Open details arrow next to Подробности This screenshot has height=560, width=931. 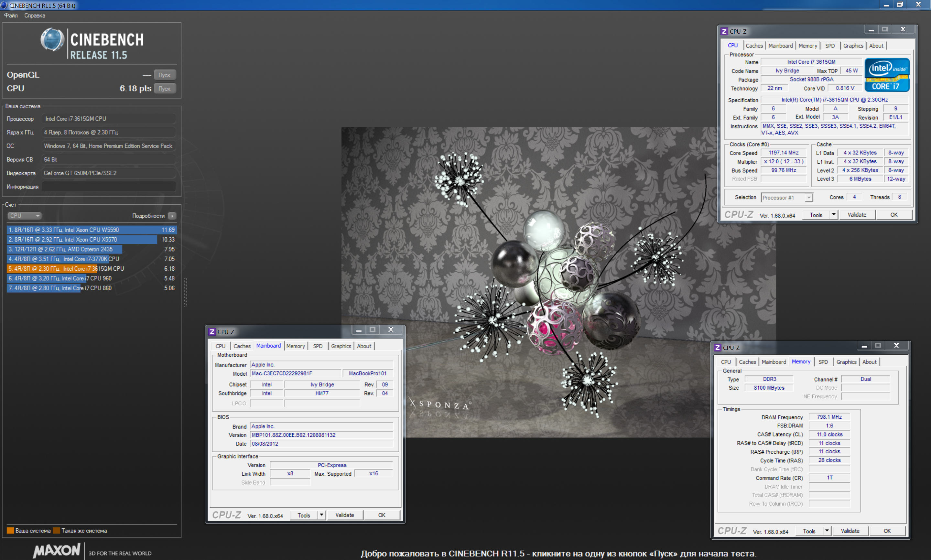172,216
